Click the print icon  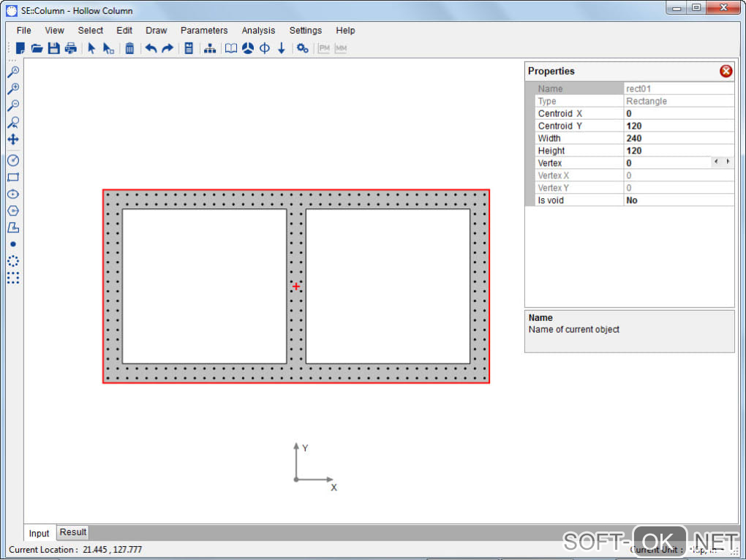click(70, 48)
